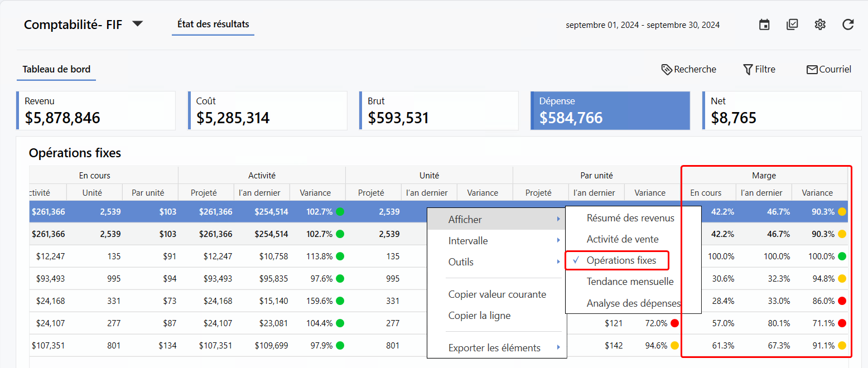Select the Tableau de bord tab
Screen dimensions: 868x368
(56, 70)
